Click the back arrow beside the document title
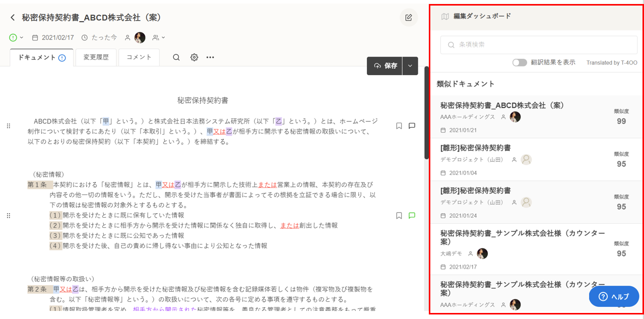644x319 pixels. pos(13,18)
